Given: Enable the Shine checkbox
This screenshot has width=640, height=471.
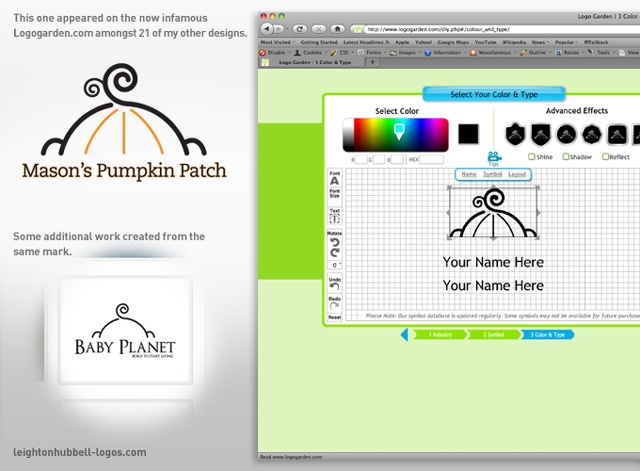Looking at the screenshot, I should (531, 157).
